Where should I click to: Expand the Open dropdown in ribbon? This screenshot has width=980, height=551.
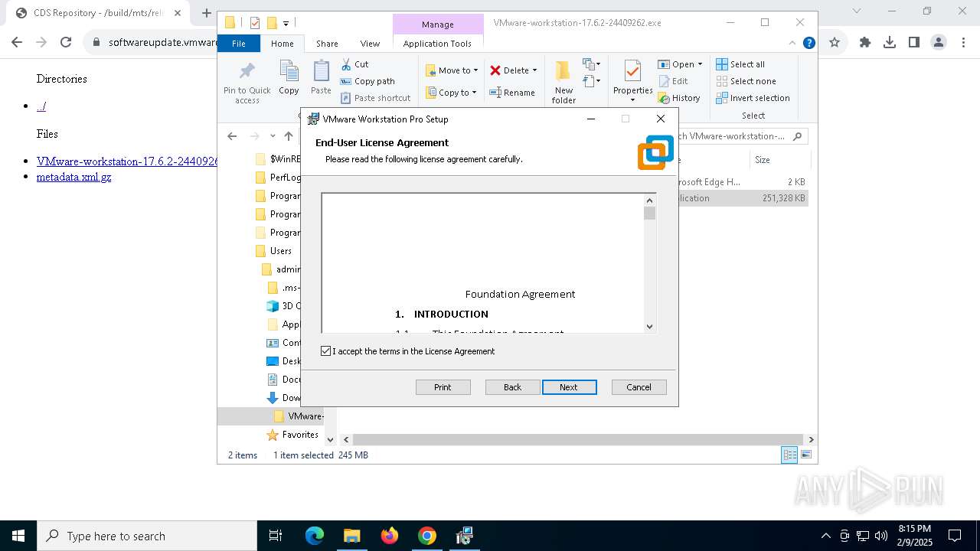coord(700,64)
